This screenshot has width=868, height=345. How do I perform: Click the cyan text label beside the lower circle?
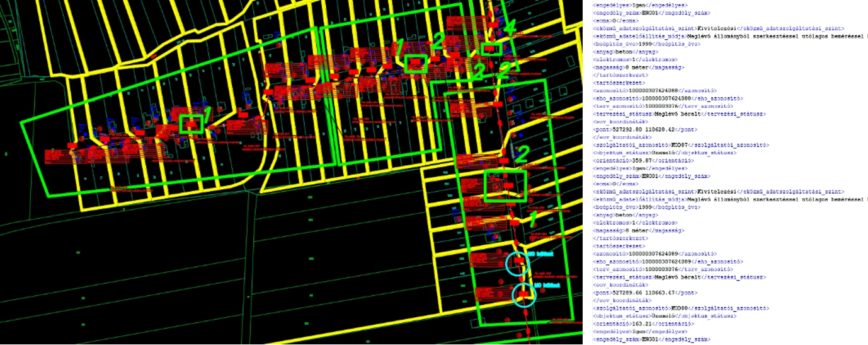[x=546, y=286]
